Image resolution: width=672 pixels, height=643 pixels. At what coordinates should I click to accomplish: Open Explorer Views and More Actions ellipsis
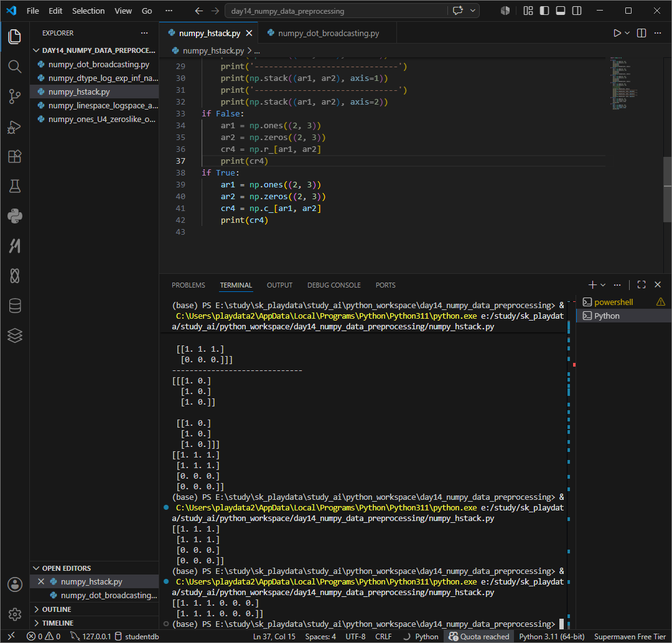point(144,33)
